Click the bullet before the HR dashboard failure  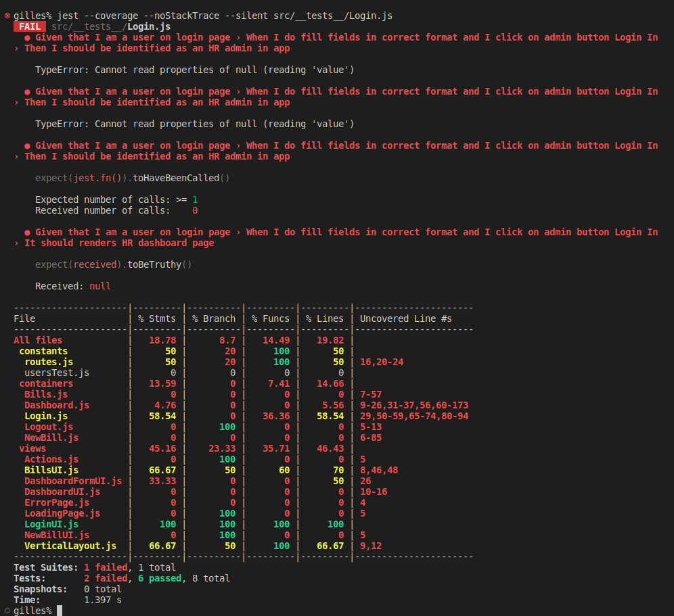click(28, 232)
